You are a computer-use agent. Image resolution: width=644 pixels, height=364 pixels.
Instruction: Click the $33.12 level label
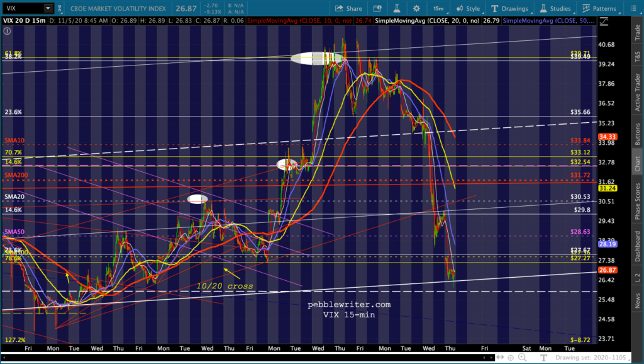click(x=580, y=152)
